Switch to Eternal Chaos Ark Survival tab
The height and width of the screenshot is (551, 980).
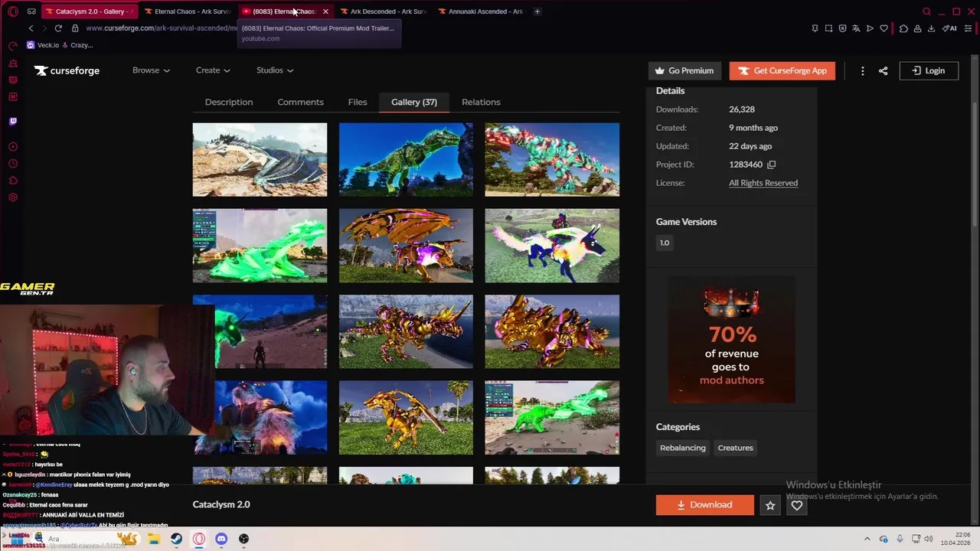[188, 11]
